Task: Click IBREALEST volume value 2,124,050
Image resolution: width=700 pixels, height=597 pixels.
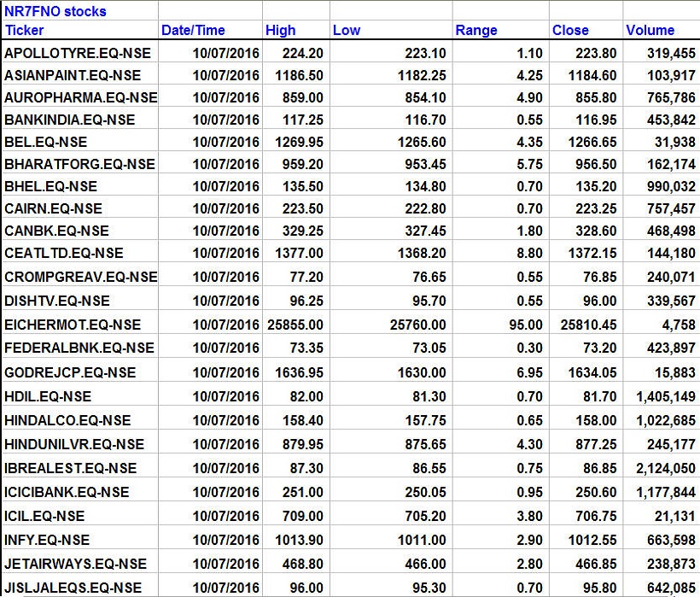Action: 662,468
